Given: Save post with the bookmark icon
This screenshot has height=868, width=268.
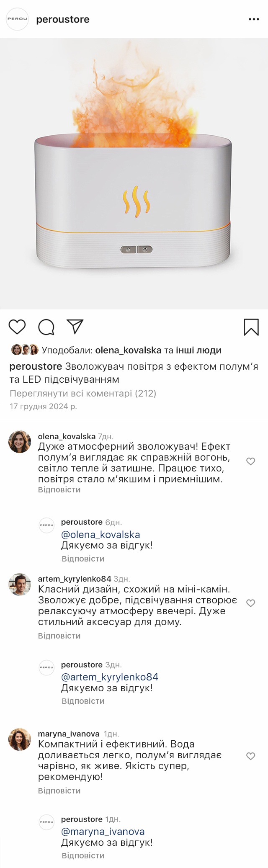Looking at the screenshot, I should pyautogui.click(x=251, y=327).
